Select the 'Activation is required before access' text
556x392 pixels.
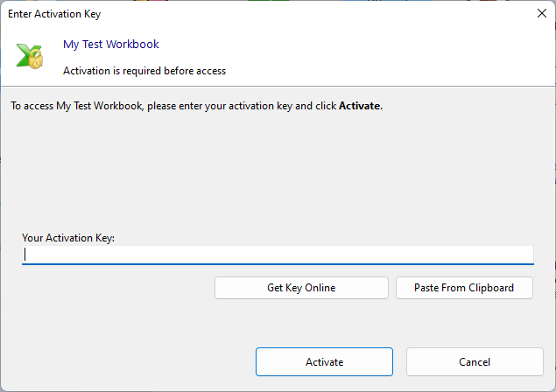[x=144, y=71]
